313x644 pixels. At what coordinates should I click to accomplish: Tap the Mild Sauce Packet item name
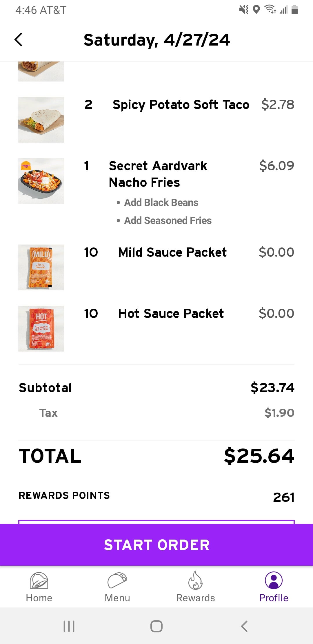172,252
